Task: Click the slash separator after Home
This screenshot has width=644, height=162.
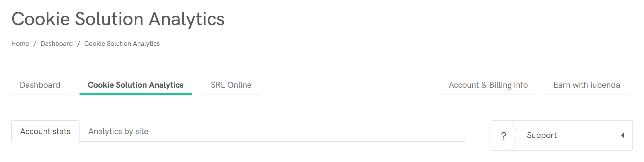Action: coord(35,44)
